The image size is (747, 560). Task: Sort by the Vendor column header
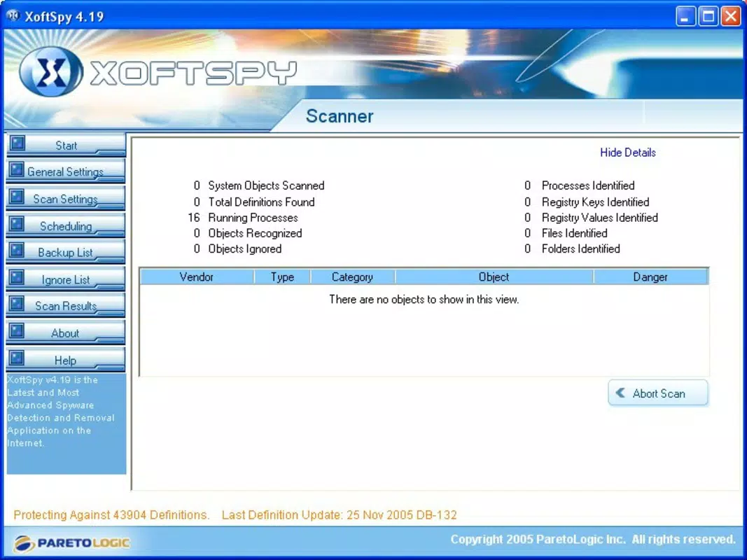pos(196,276)
